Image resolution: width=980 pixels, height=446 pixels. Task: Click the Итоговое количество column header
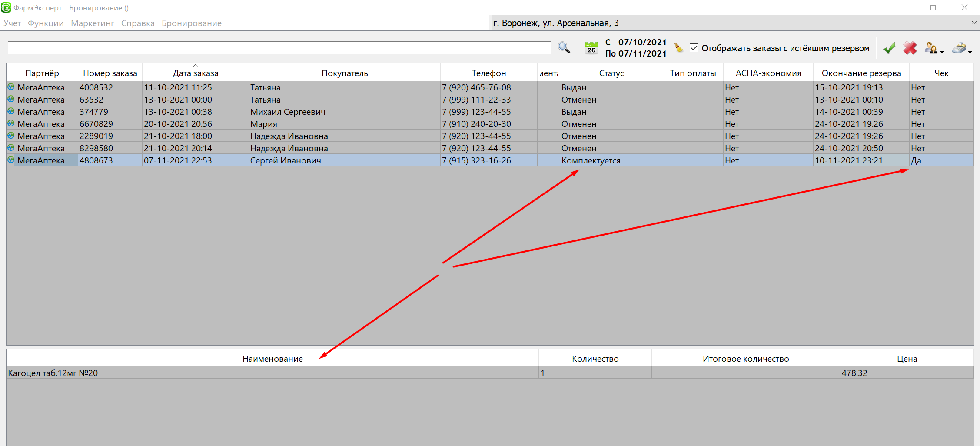[746, 359]
